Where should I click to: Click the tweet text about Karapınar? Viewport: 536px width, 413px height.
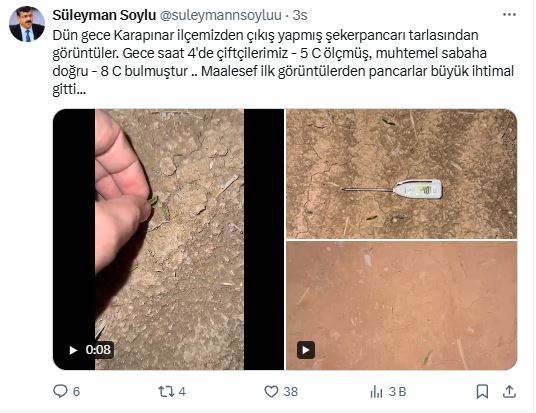tap(283, 62)
